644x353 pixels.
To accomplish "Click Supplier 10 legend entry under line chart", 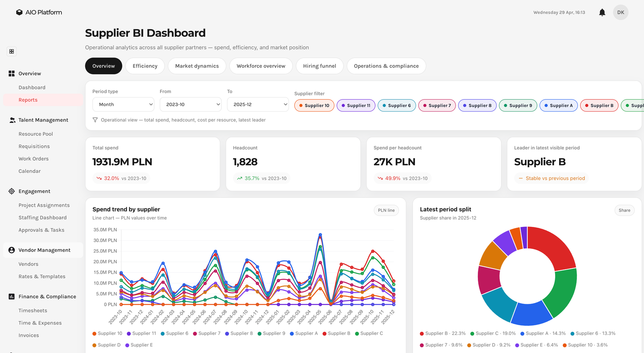I will [107, 334].
